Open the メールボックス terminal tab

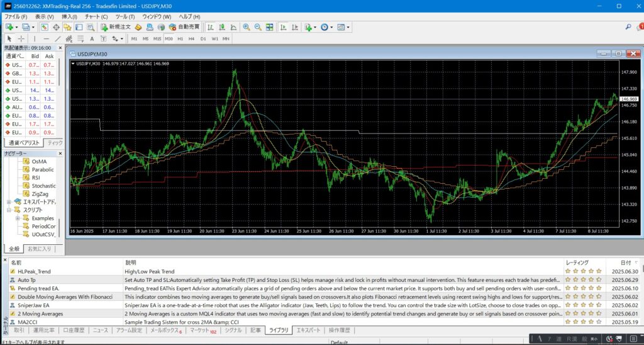[x=165, y=330]
